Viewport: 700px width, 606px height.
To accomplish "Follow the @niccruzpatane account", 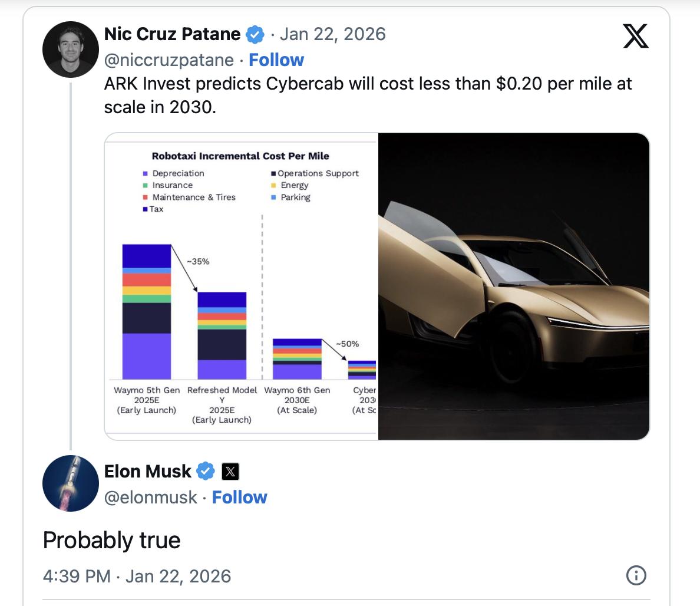I will 276,60.
